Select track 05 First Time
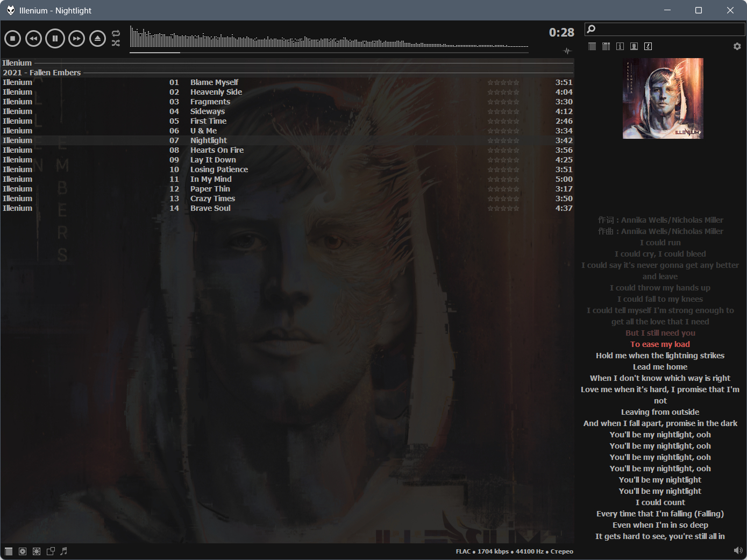747x560 pixels. [x=287, y=121]
